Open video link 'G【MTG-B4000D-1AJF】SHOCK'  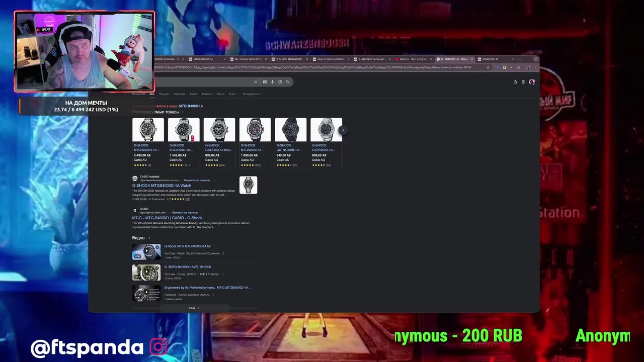(x=188, y=267)
